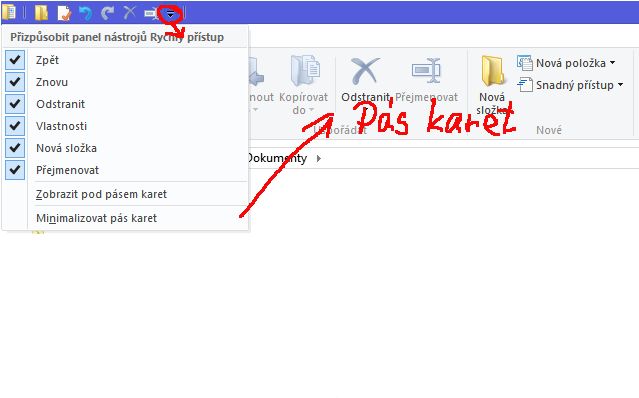Viewport: 639px width, 398px height.
Task: Click the delete X icon in the title bar
Action: pyautogui.click(x=129, y=13)
